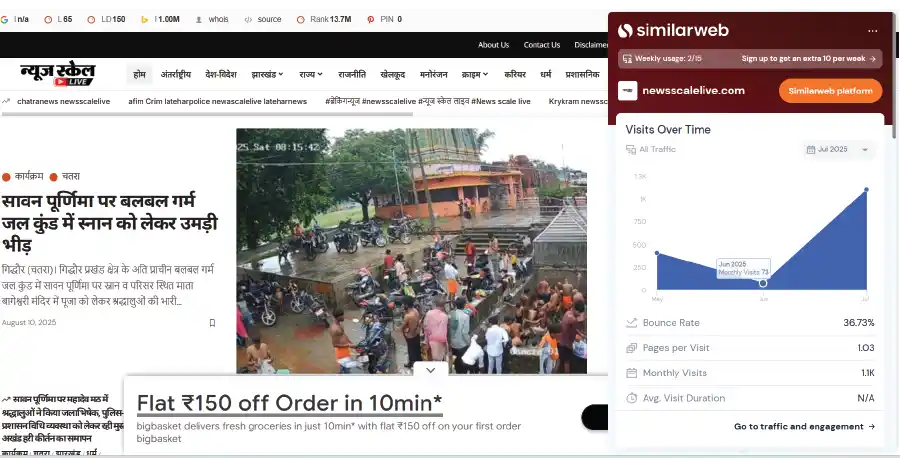Open the मनोरंजन menu section

[x=433, y=75]
